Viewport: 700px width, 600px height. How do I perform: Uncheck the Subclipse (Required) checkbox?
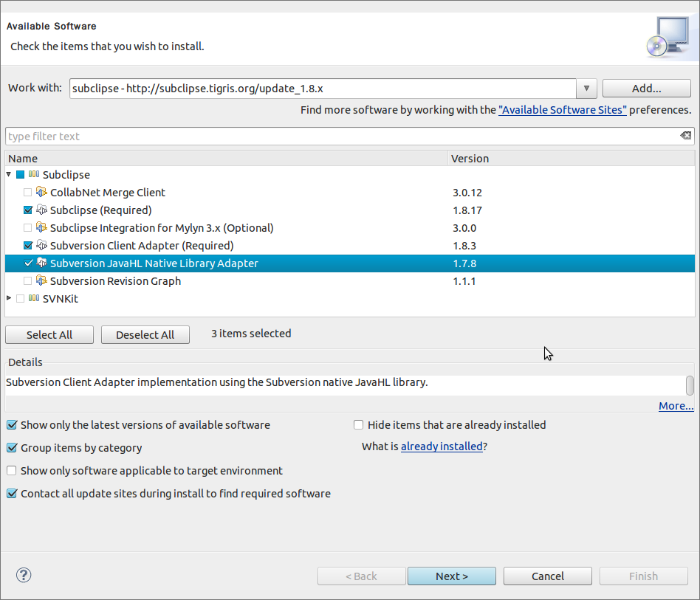pyautogui.click(x=27, y=210)
